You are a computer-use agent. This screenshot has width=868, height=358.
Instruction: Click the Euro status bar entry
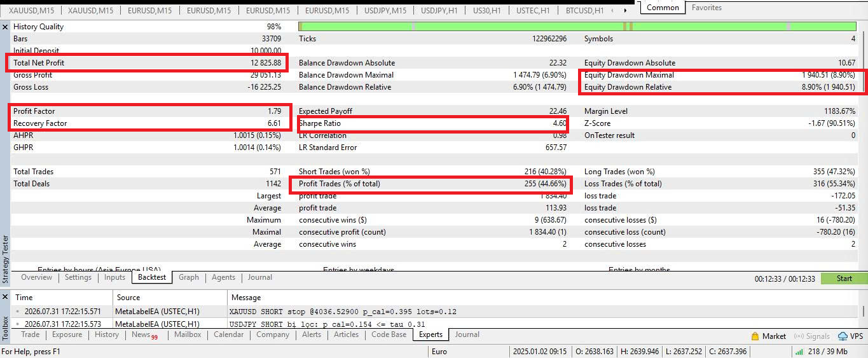coord(439,352)
